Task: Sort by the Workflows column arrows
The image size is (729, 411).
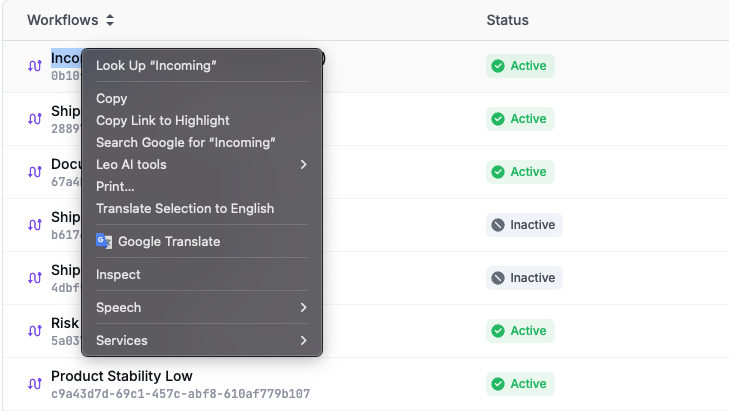Action: click(110, 20)
